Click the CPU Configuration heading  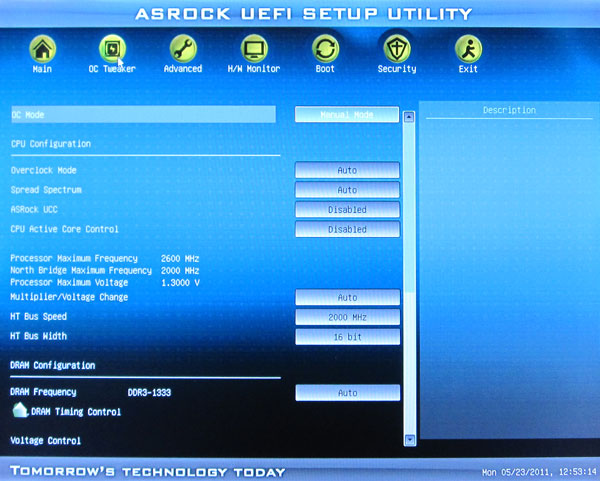(51, 144)
